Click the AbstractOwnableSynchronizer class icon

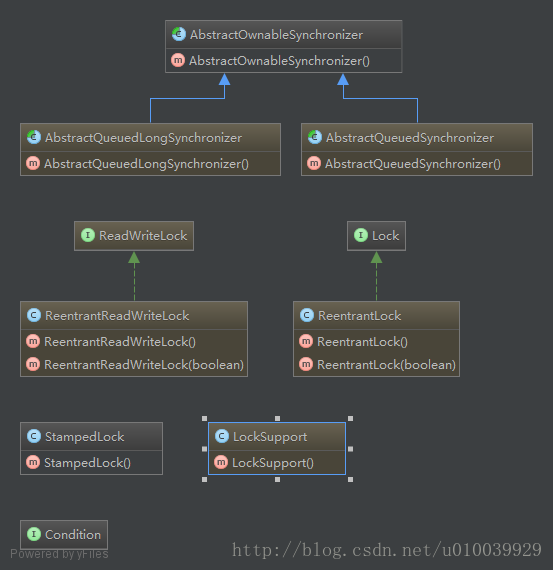pos(179,34)
